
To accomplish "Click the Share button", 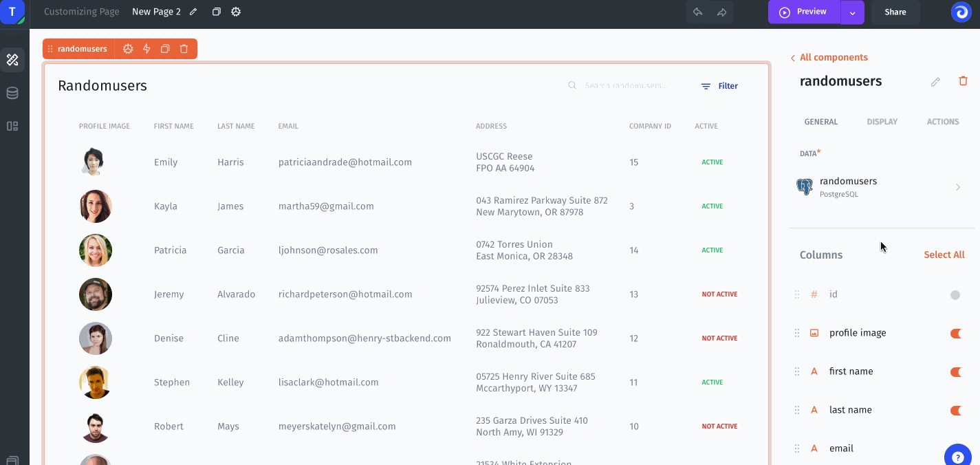I will point(895,12).
